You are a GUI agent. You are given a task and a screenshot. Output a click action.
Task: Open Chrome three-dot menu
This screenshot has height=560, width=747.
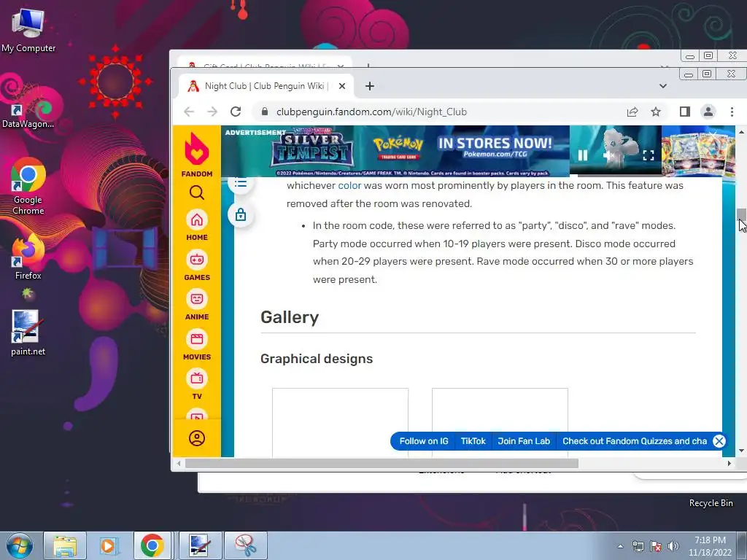(732, 112)
